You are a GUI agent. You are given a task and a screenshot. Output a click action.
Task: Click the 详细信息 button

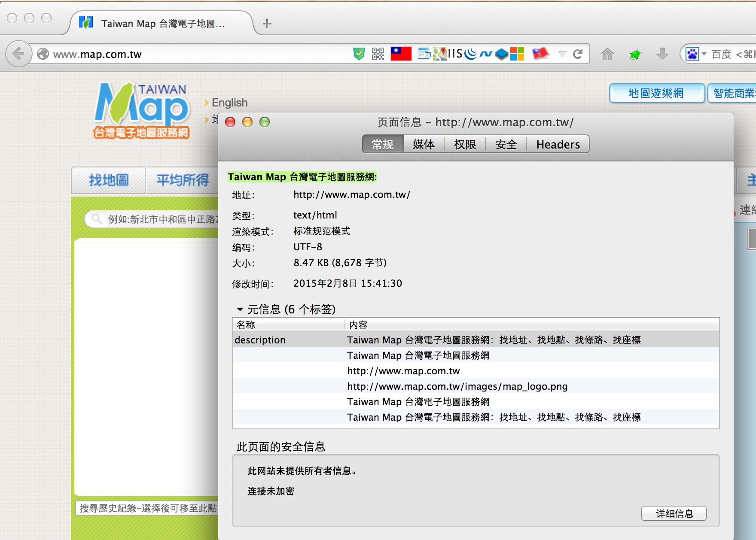click(x=674, y=513)
